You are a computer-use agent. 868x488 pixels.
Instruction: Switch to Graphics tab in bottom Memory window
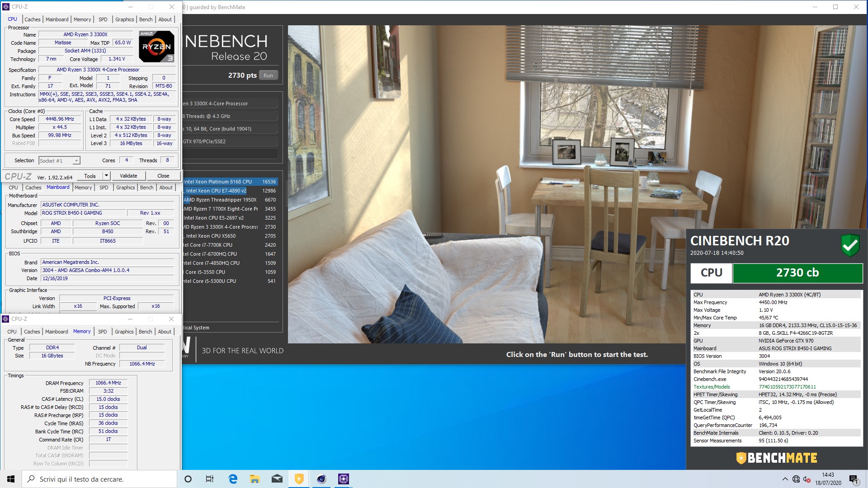pos(124,332)
